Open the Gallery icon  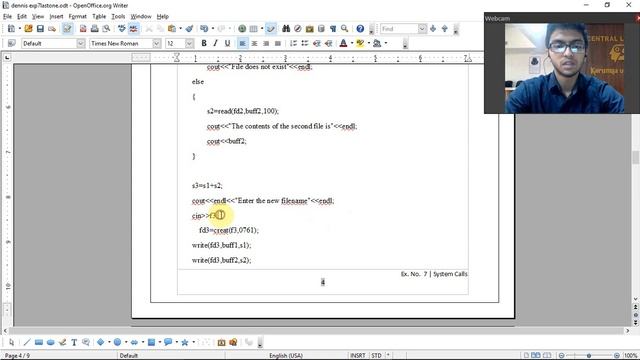[309, 29]
